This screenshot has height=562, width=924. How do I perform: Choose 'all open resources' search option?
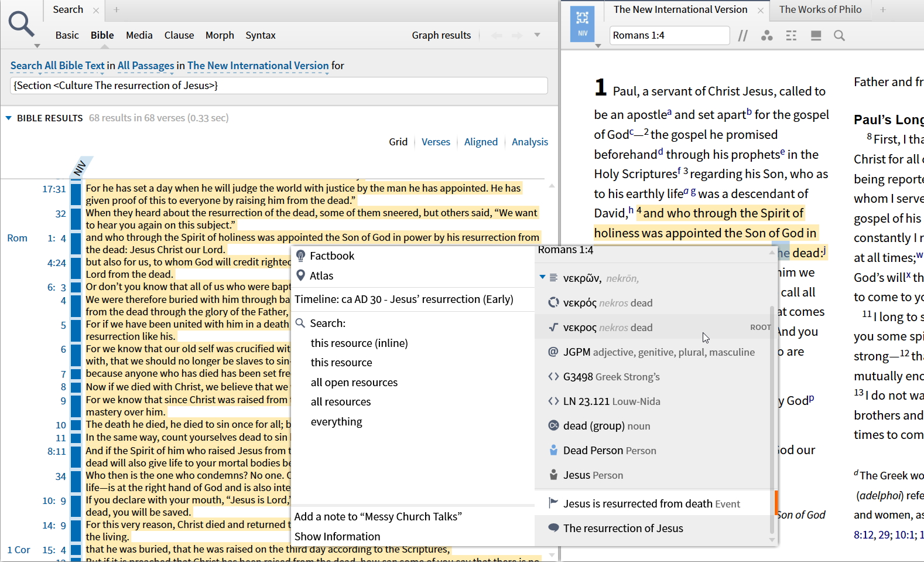pos(354,382)
